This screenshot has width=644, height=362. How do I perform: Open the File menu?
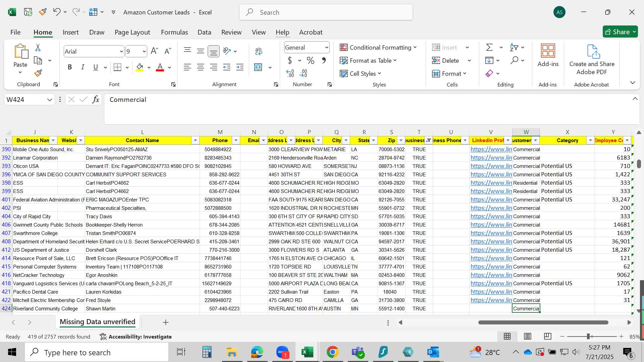15,32
